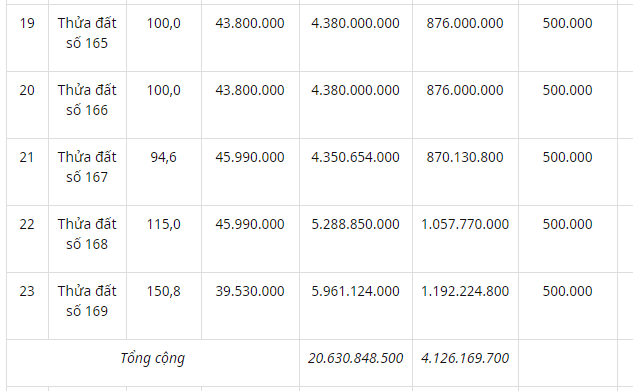Click the 'Tổng cộng' total label
633x391 pixels.
(x=153, y=358)
